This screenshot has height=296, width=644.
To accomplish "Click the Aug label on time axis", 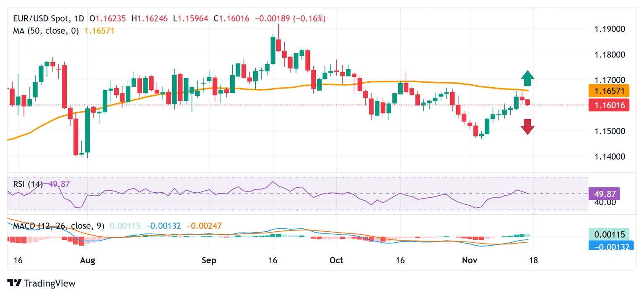I will [87, 261].
